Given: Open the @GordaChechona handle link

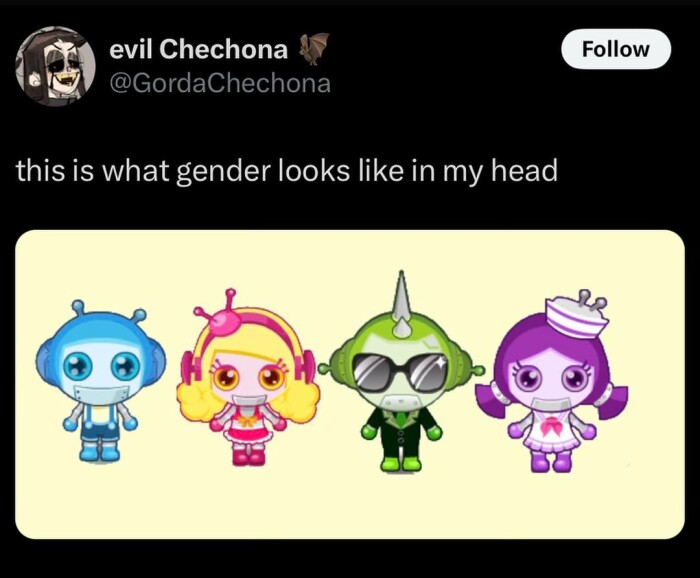Looking at the screenshot, I should pos(220,83).
